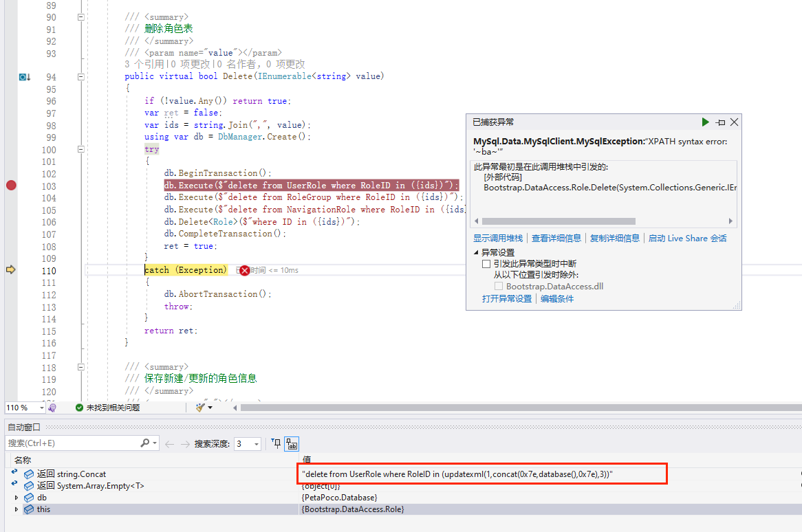
Task: Collapse the summary region at line 118
Action: [x=80, y=367]
